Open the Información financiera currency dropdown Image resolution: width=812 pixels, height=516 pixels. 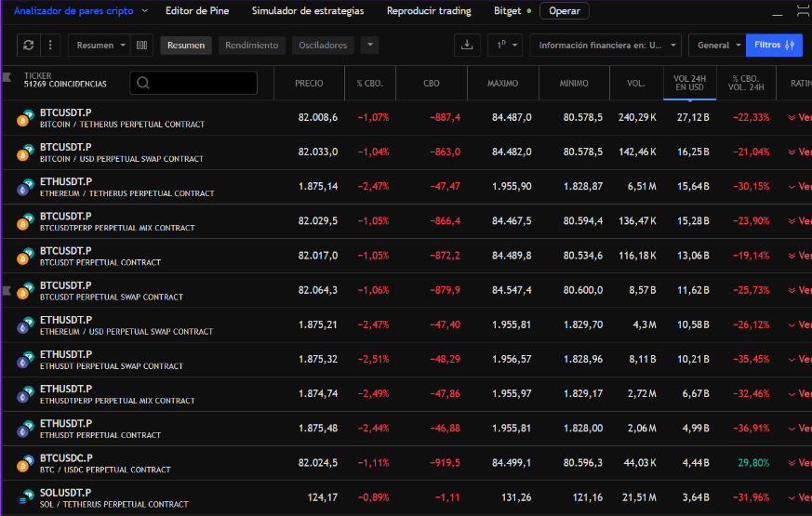coord(606,45)
